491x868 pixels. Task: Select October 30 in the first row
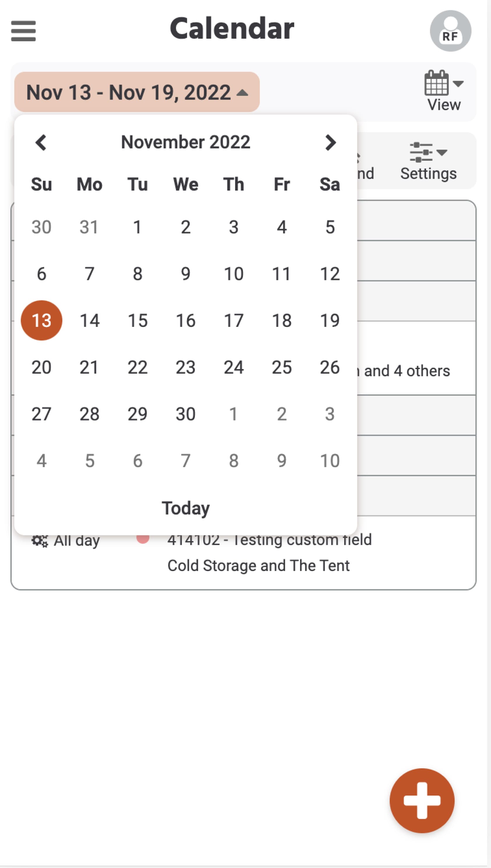pos(41,227)
